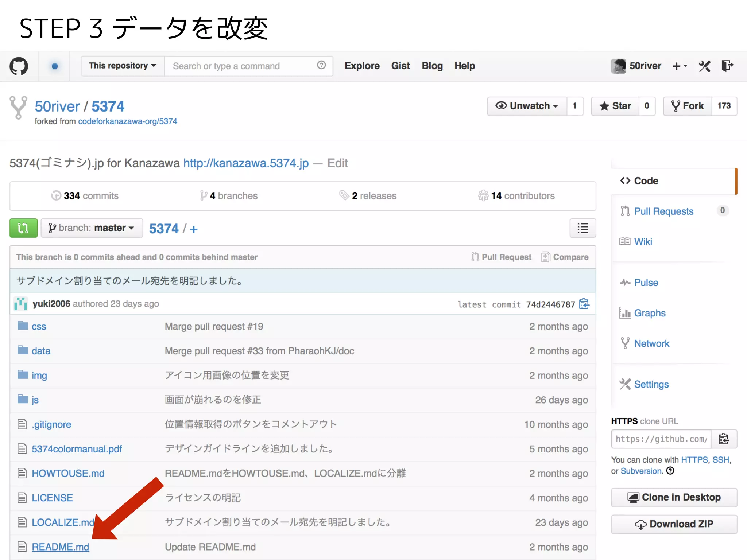View the 2 releases page
The image size is (747, 560).
click(368, 196)
